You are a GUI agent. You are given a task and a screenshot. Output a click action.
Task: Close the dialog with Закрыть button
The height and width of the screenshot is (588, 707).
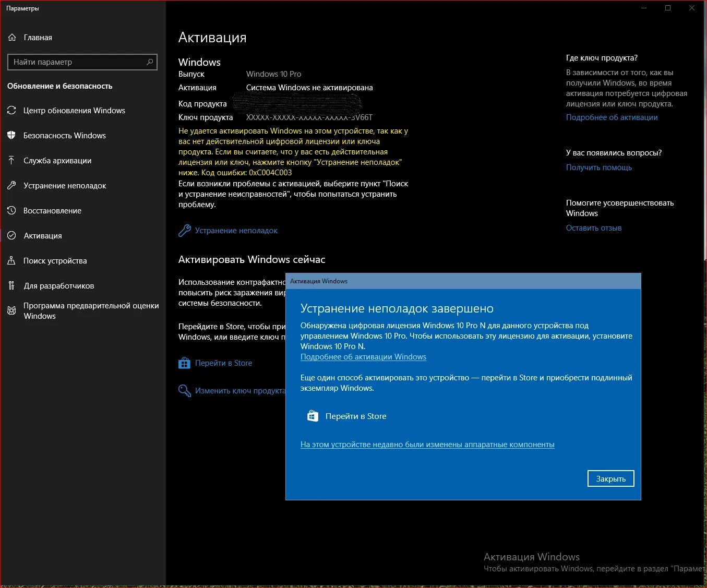[611, 479]
